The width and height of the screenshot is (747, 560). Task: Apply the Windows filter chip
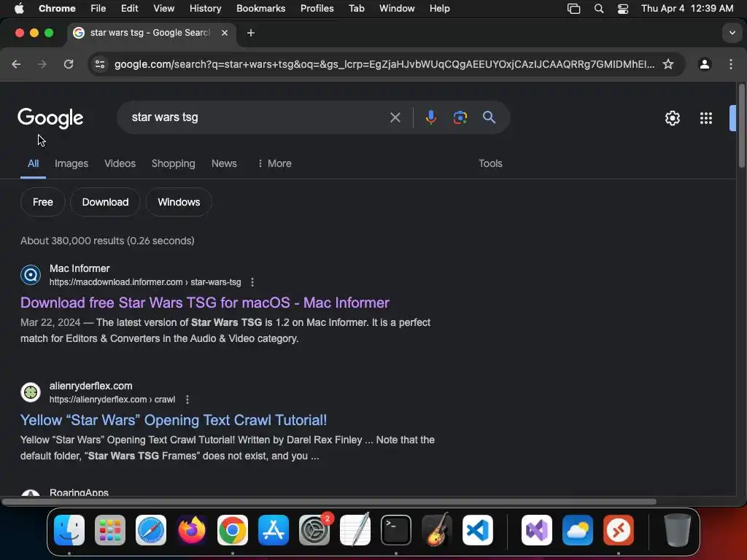click(x=179, y=203)
